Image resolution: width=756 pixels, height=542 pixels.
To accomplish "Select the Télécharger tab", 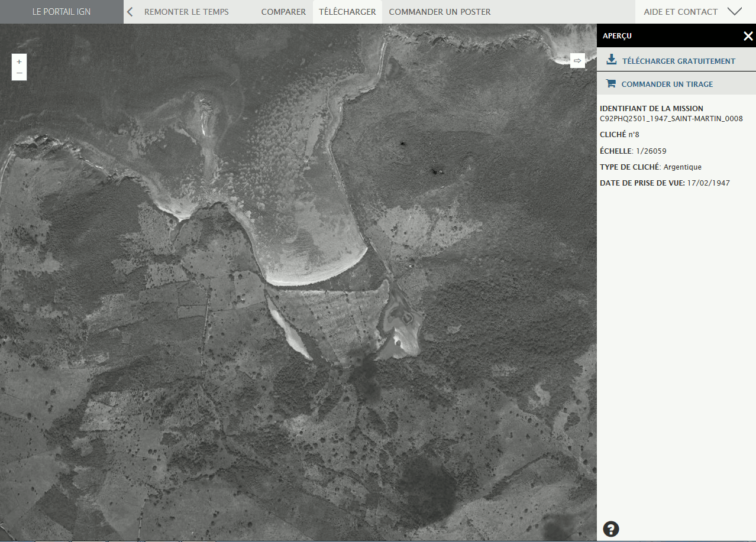I will [347, 12].
